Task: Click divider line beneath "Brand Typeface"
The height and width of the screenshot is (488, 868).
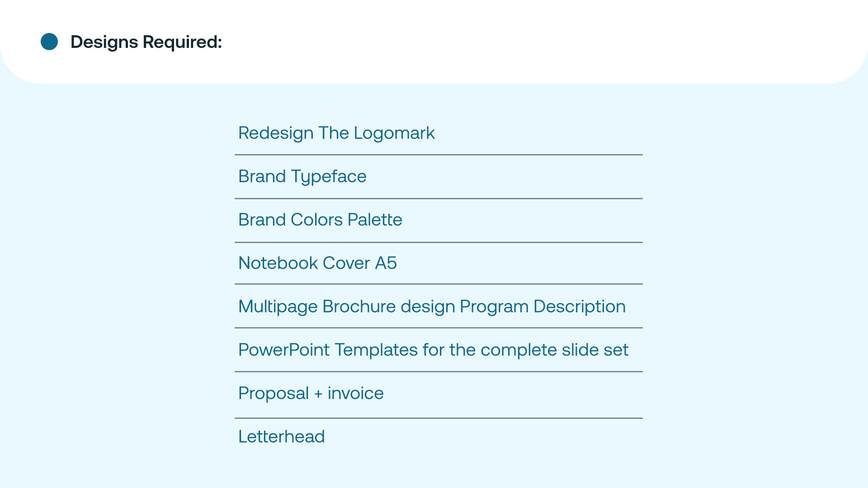Action: [x=439, y=198]
